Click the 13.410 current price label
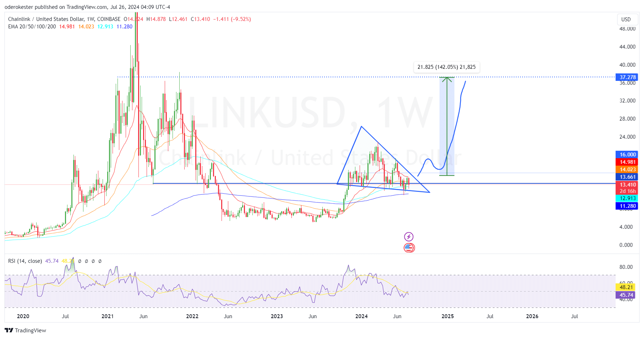This screenshot has width=644, height=338. coord(627,185)
